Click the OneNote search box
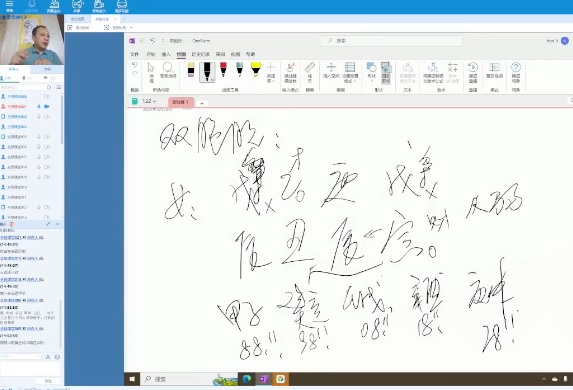The height and width of the screenshot is (390, 573). click(x=391, y=41)
